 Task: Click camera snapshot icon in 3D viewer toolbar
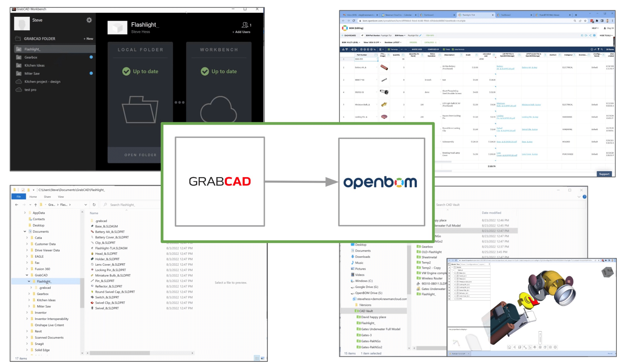click(x=550, y=347)
